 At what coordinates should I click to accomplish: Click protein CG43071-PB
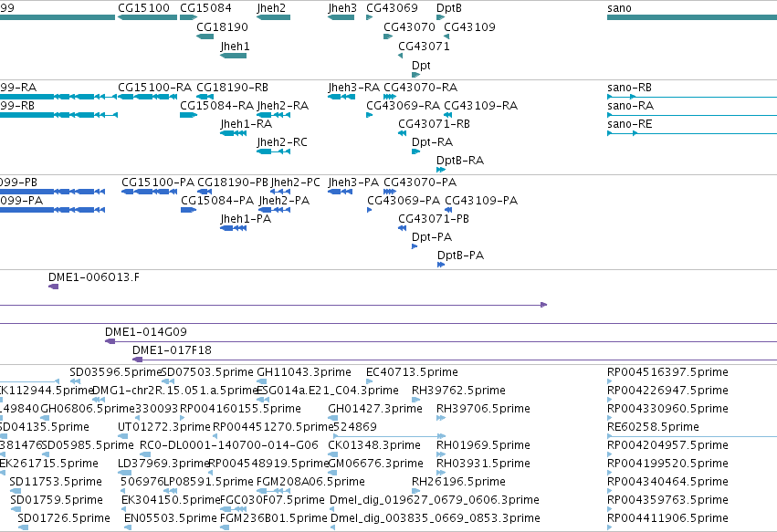coord(434,219)
